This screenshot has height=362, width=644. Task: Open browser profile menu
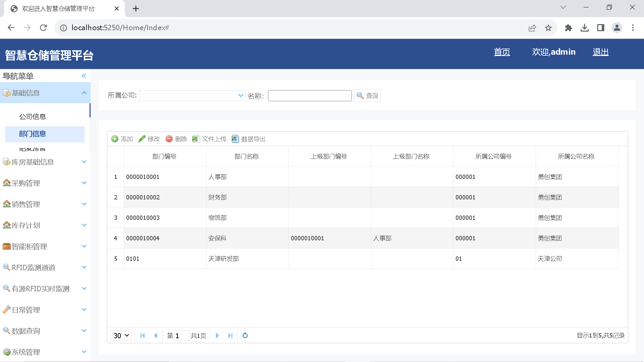(x=617, y=28)
